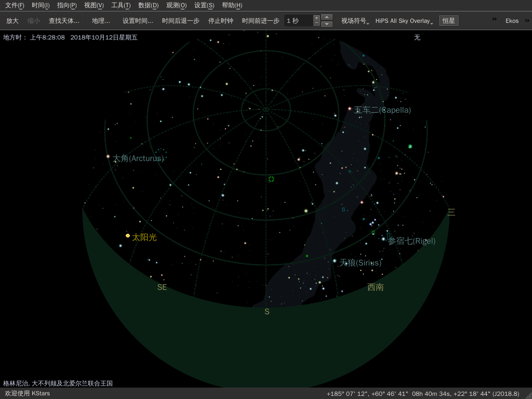532x399 pixels.
Task: Open the 视图 menu
Action: [x=92, y=5]
